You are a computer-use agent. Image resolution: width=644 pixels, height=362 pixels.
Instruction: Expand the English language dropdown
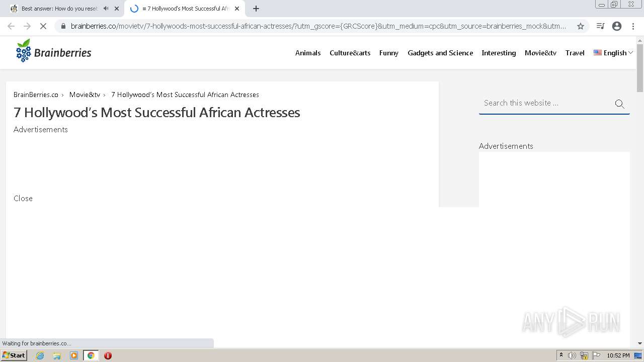pyautogui.click(x=613, y=53)
